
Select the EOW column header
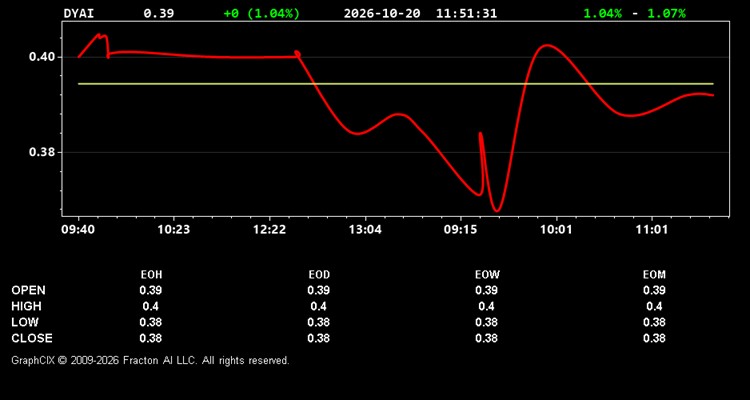[x=487, y=275]
